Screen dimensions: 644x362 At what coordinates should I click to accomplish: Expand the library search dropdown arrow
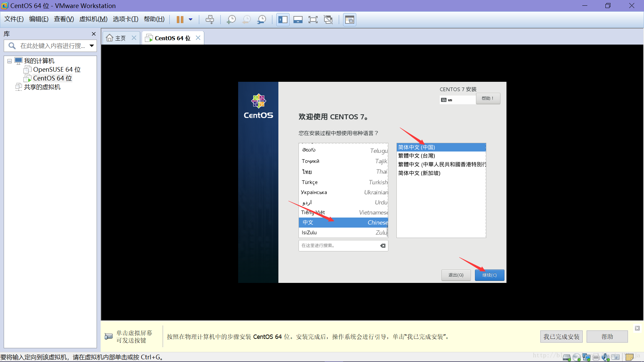click(92, 46)
